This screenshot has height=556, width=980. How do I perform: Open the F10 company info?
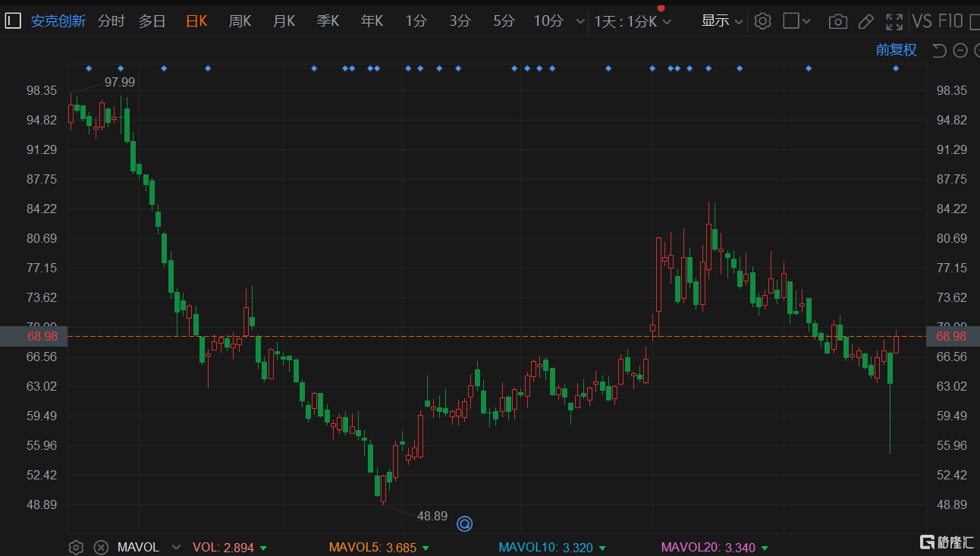950,21
